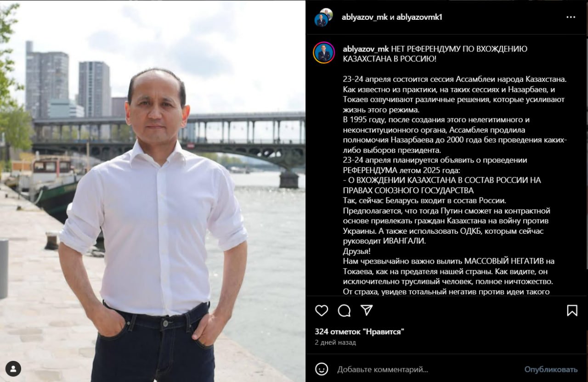
Task: Save the post with the bookmark icon
Action: (x=572, y=311)
